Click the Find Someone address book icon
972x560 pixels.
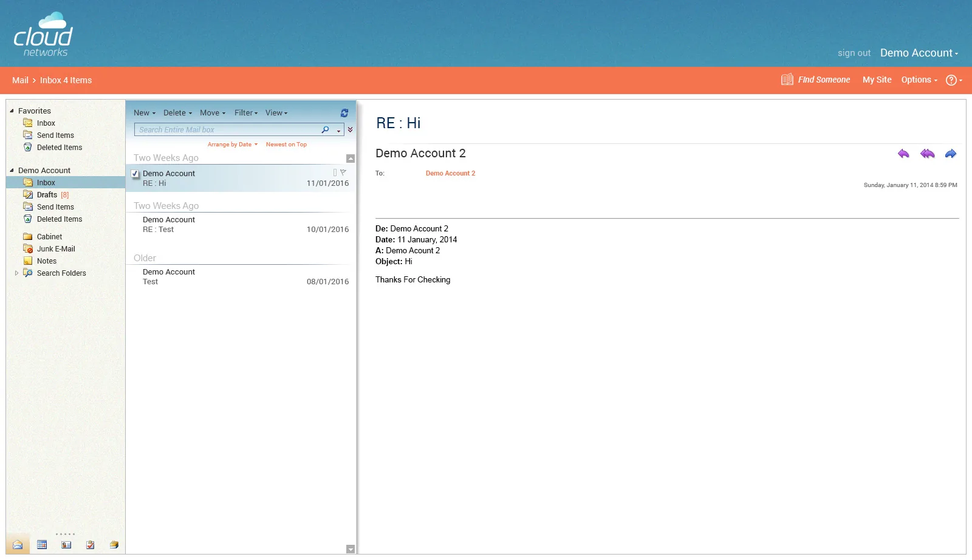point(787,80)
